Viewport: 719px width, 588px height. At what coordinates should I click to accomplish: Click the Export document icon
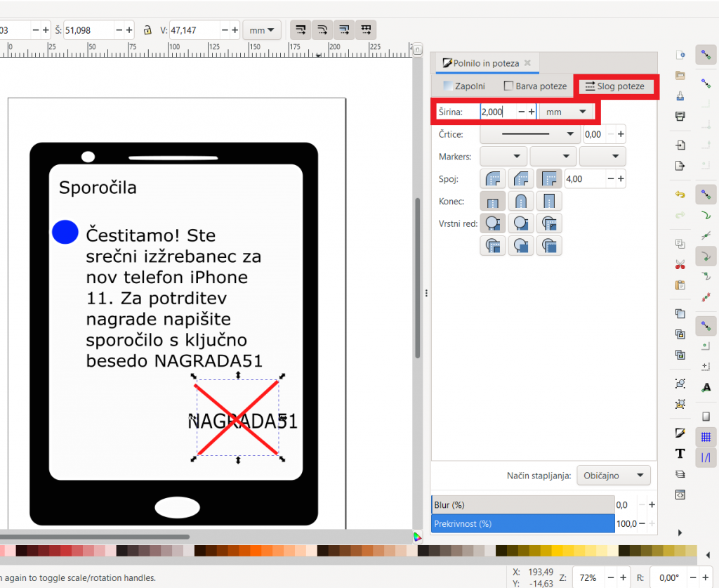(x=680, y=166)
